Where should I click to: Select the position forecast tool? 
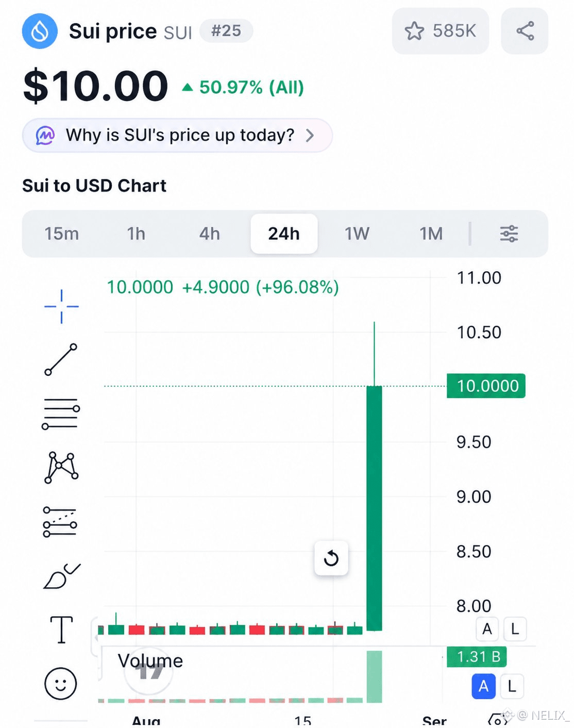pyautogui.click(x=60, y=521)
